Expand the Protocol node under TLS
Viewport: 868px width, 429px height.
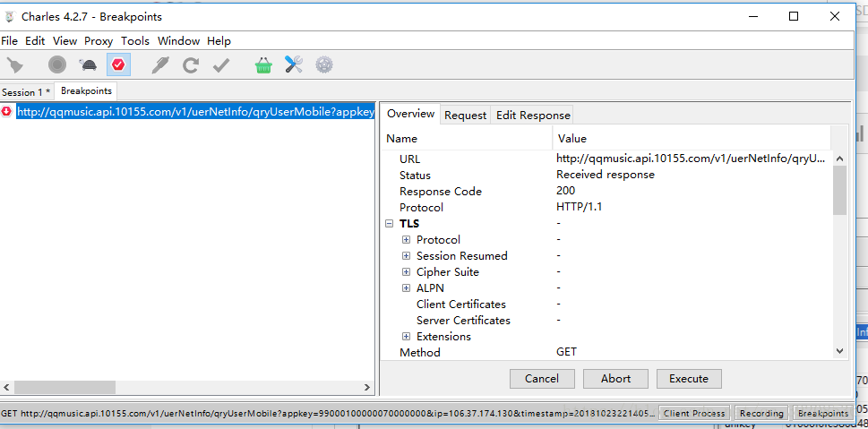407,240
